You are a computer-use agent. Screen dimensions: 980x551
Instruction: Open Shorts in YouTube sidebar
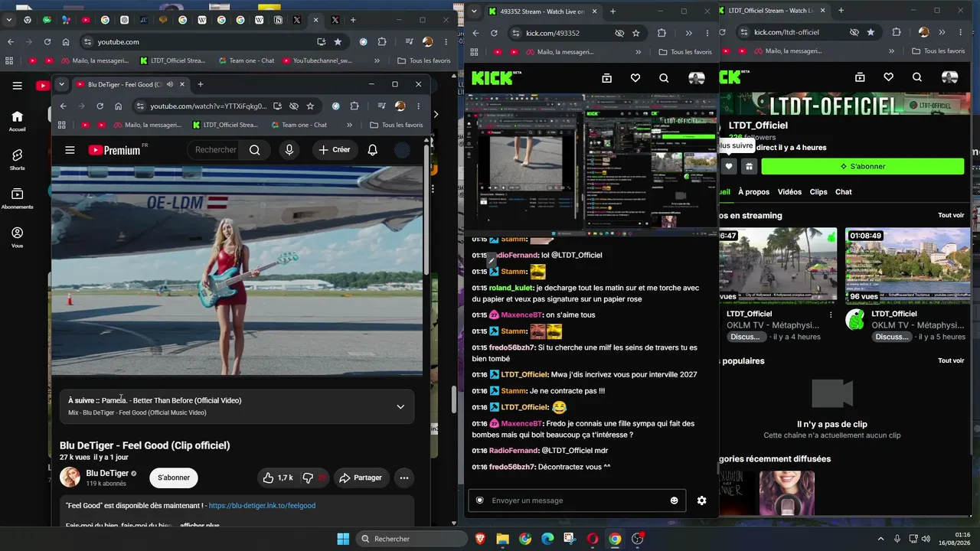pos(17,159)
